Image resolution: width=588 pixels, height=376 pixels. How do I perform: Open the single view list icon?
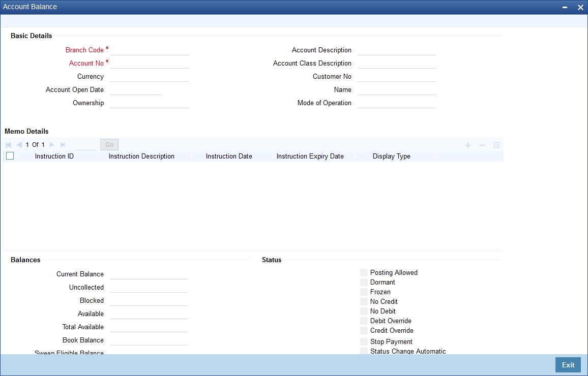tap(496, 145)
